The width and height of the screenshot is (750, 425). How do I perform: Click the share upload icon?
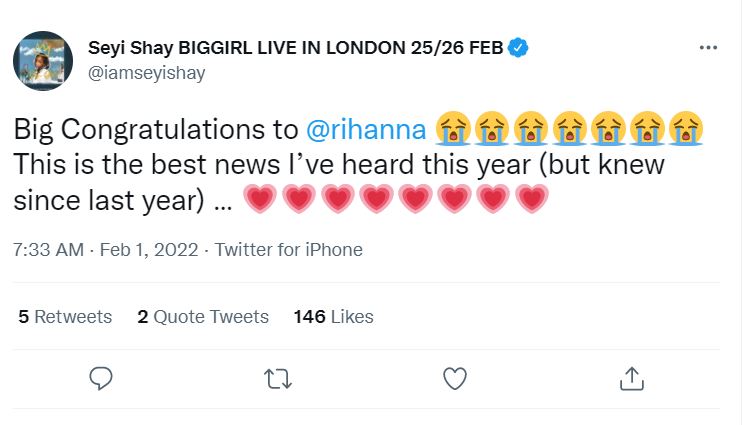coord(631,377)
